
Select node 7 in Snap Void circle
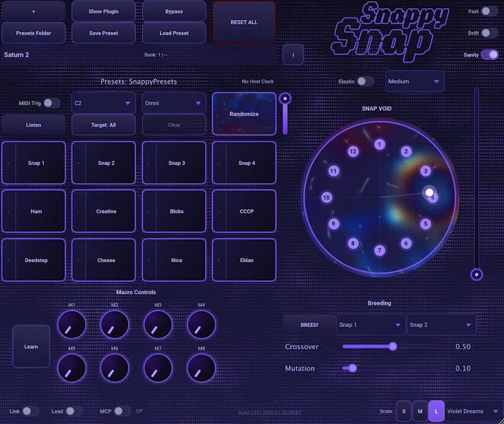tap(379, 250)
